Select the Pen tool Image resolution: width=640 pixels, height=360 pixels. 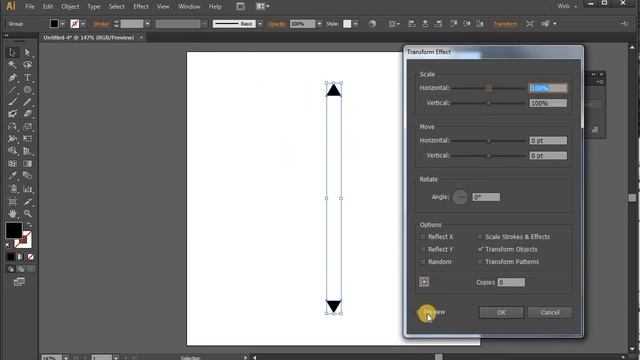coord(12,77)
